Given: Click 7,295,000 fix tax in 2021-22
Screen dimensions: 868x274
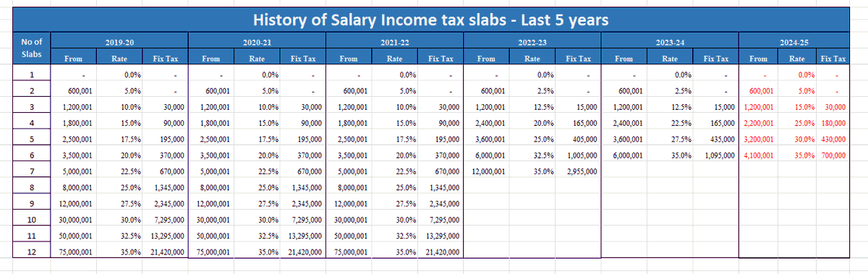Looking at the screenshot, I should pos(445,220).
